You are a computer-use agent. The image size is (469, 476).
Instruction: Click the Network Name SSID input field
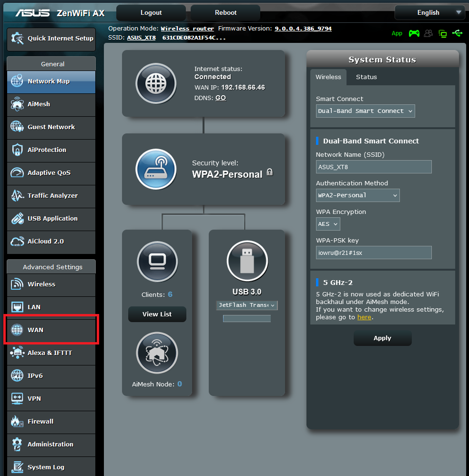point(374,167)
